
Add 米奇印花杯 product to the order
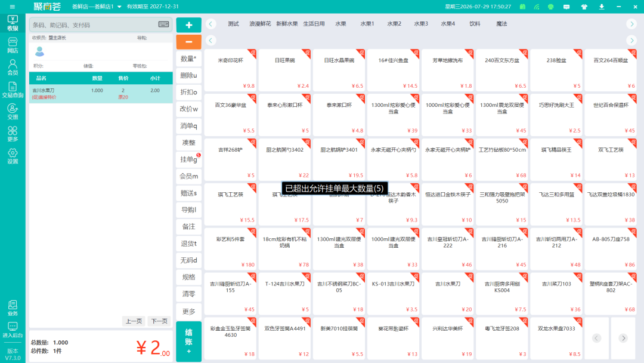tap(230, 70)
